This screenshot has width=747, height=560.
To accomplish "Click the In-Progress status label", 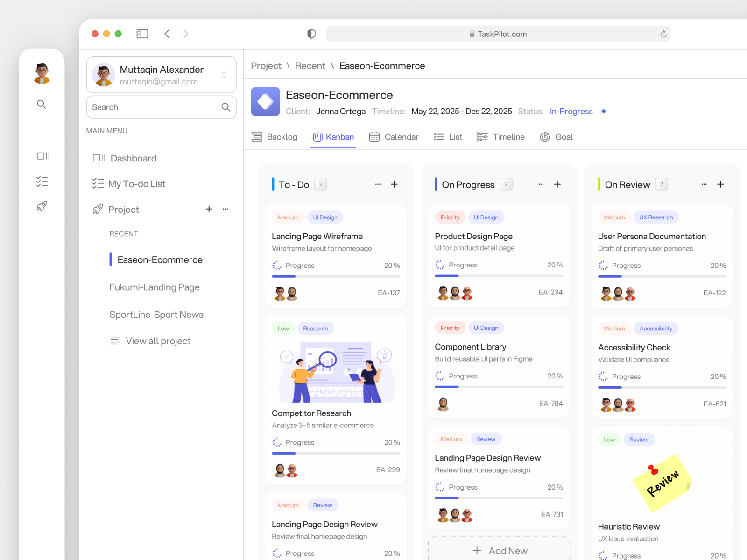I will click(571, 111).
